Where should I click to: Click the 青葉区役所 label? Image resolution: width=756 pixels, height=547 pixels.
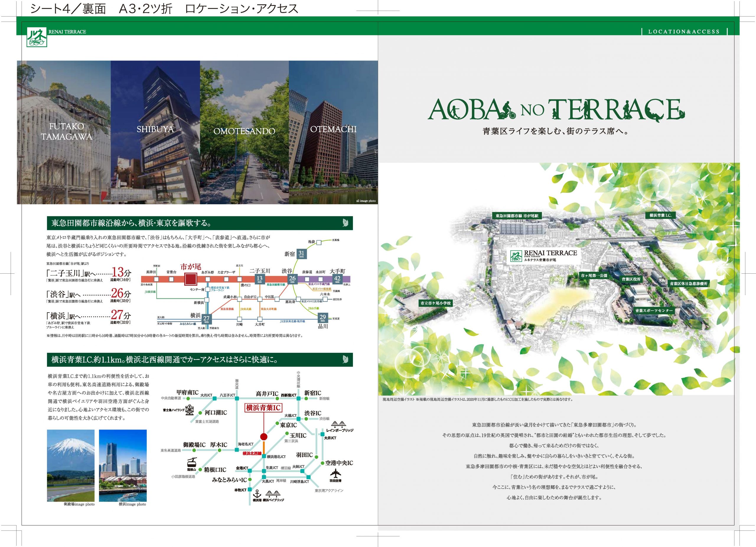tap(631, 280)
